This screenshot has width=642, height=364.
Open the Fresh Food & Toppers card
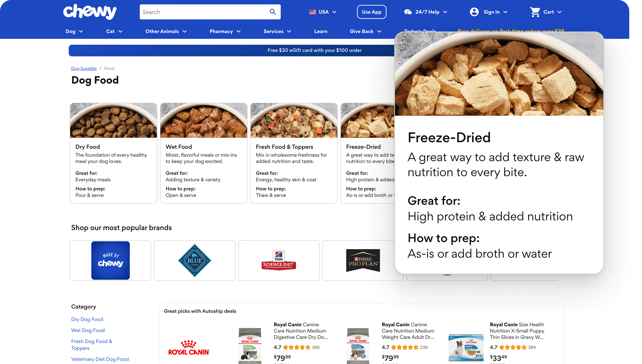[294, 153]
